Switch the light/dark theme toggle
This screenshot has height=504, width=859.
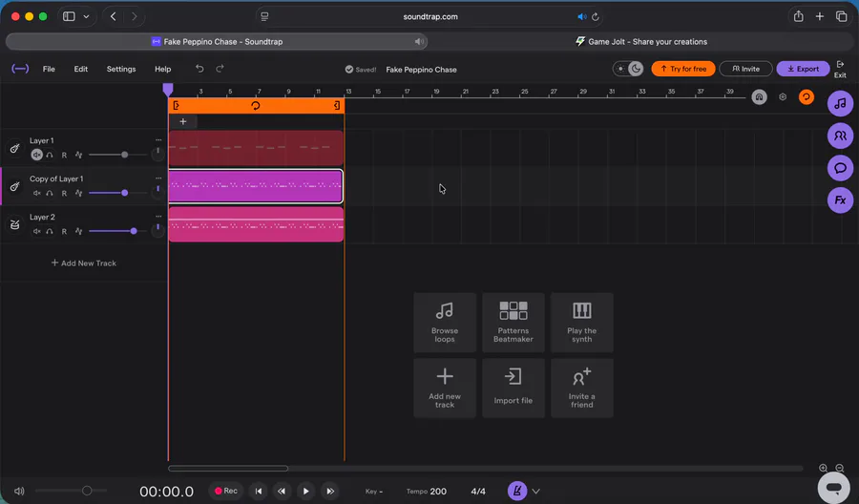pos(628,69)
